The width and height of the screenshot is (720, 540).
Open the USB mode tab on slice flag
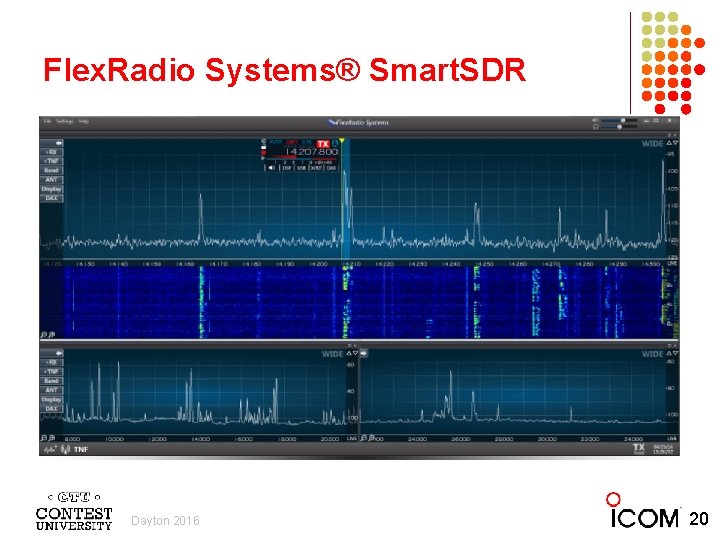(301, 168)
